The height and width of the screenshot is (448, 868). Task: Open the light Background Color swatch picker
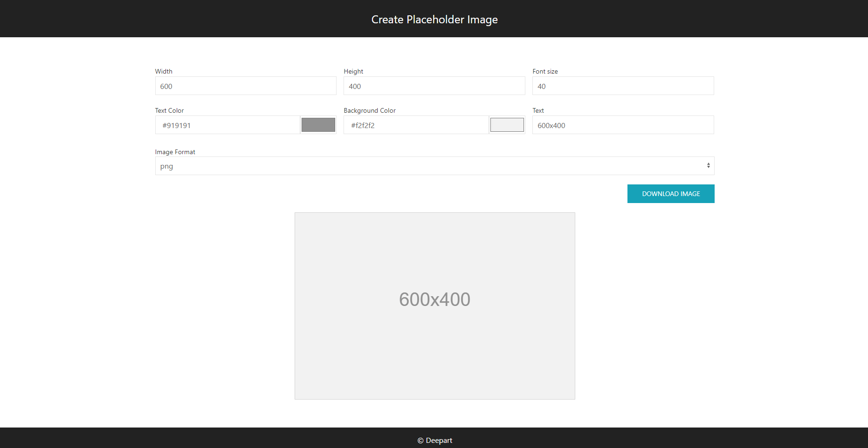(507, 125)
